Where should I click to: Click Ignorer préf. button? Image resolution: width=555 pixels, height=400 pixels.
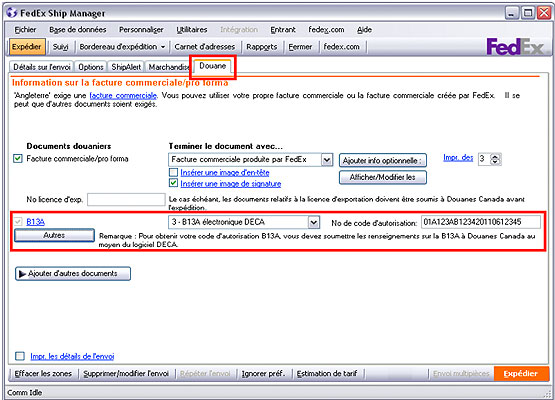[263, 373]
